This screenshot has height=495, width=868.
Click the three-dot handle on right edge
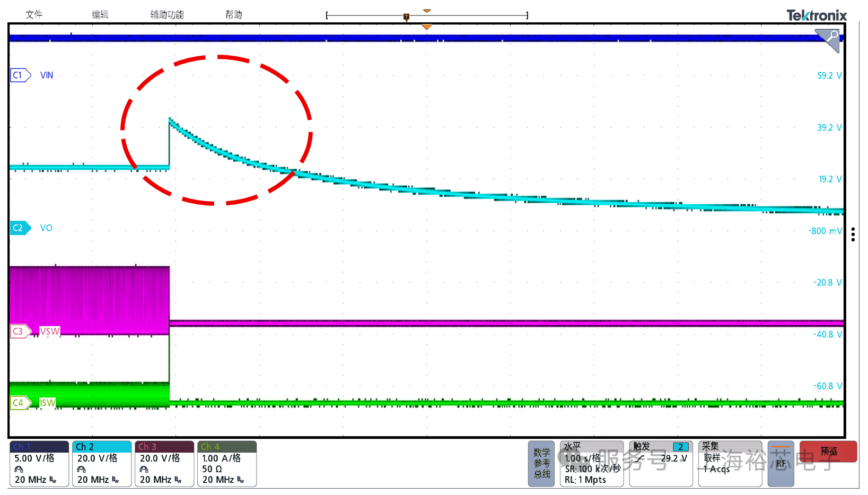point(853,235)
